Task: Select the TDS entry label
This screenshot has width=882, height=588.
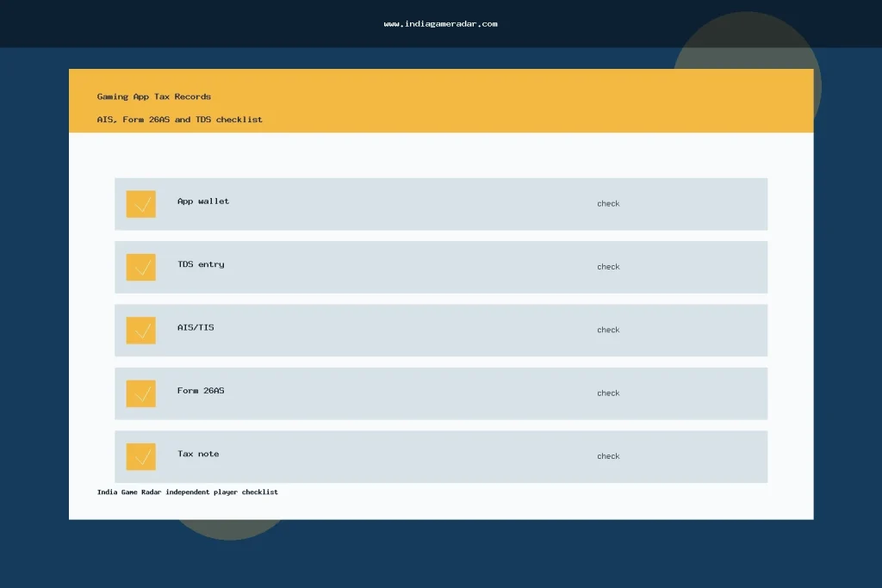Action: pos(201,264)
